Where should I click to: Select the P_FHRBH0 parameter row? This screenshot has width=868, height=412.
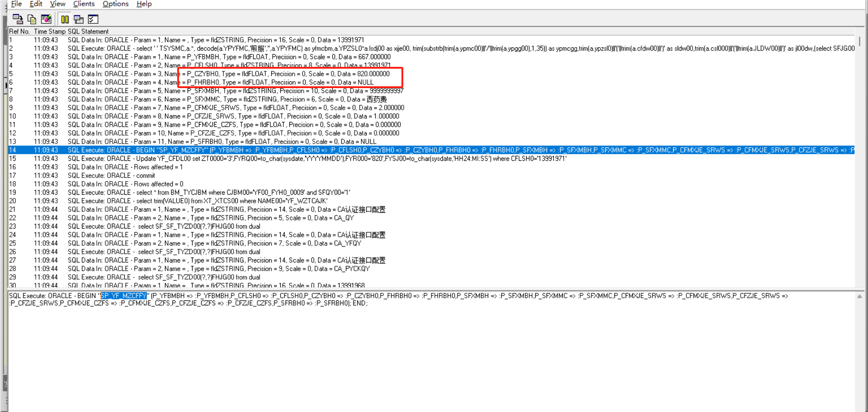click(431, 82)
